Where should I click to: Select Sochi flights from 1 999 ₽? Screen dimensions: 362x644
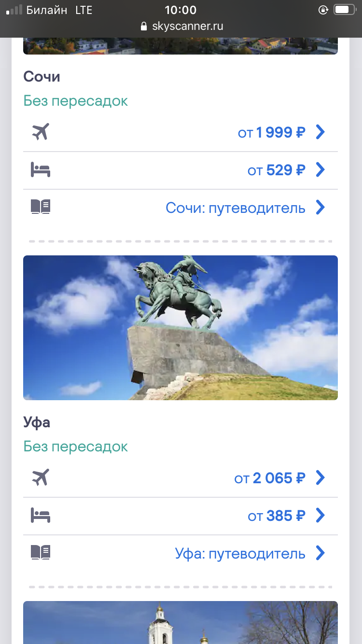point(181,132)
